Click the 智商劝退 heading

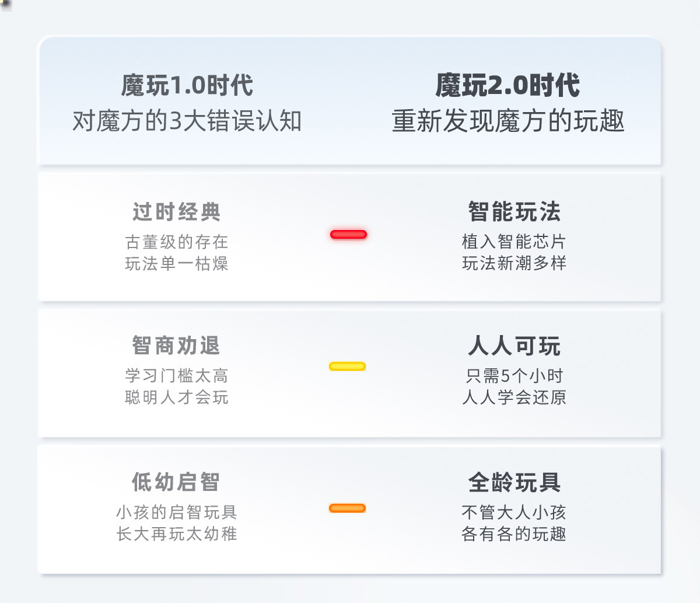click(x=176, y=346)
